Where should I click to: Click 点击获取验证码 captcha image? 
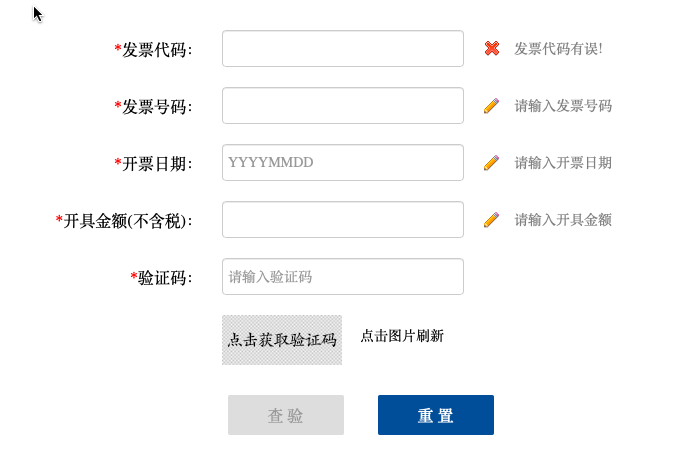[x=282, y=340]
